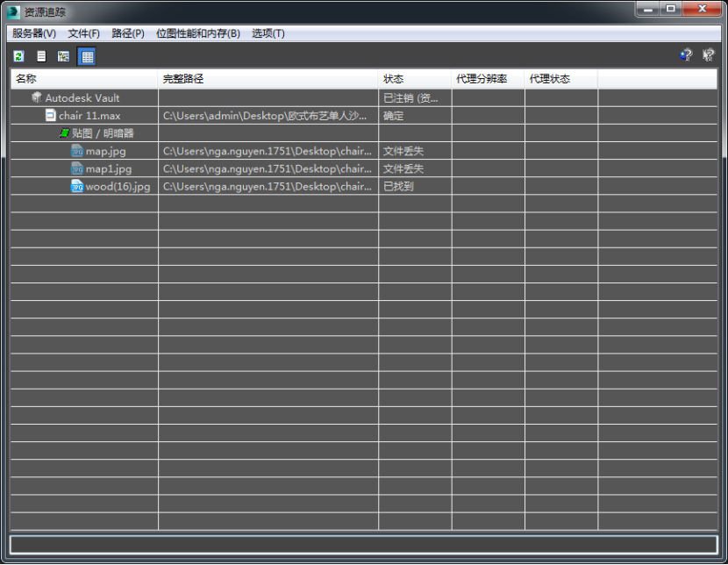Image resolution: width=728 pixels, height=565 pixels.
Task: Click the status bar field at bottom
Action: point(364,545)
